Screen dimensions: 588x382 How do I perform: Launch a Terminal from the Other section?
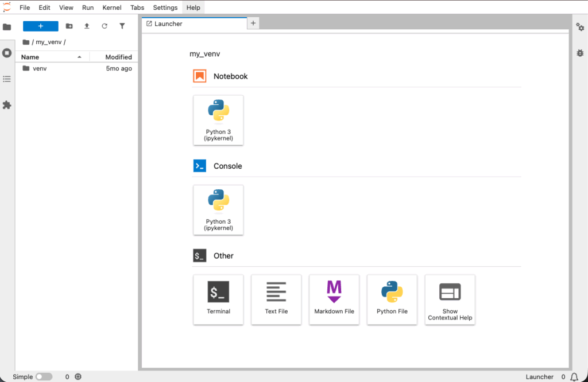click(218, 299)
